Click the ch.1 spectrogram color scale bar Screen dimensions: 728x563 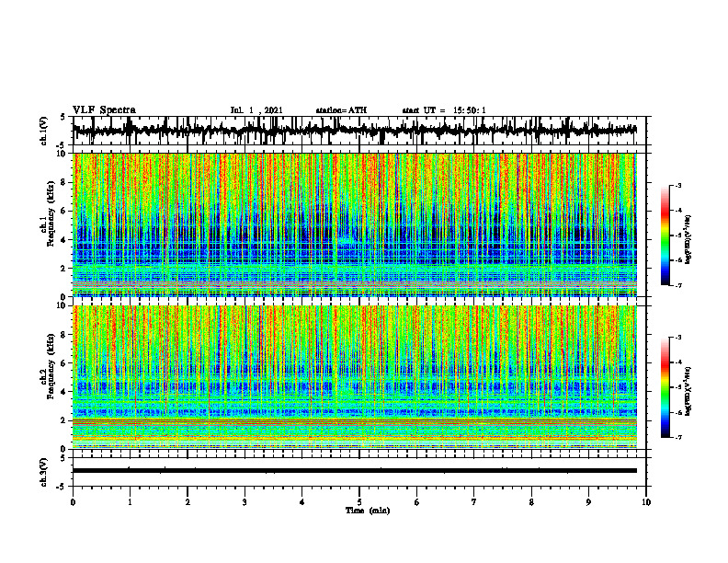[x=665, y=236]
